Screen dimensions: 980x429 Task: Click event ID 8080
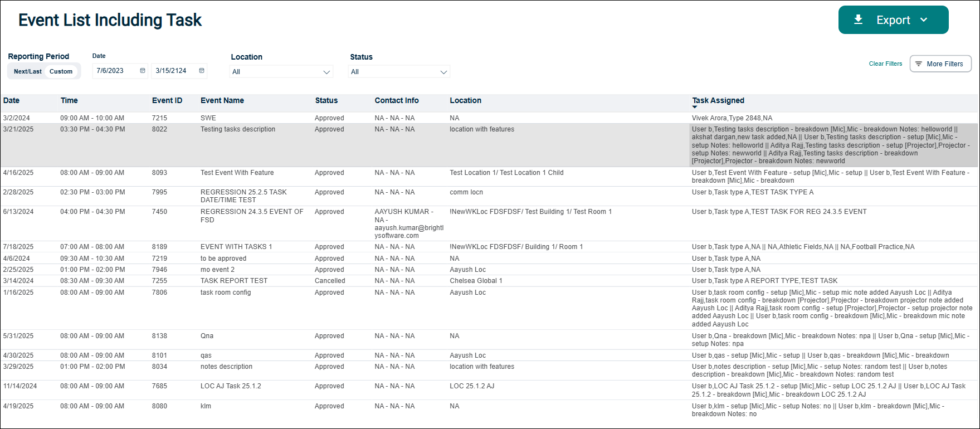[159, 406]
